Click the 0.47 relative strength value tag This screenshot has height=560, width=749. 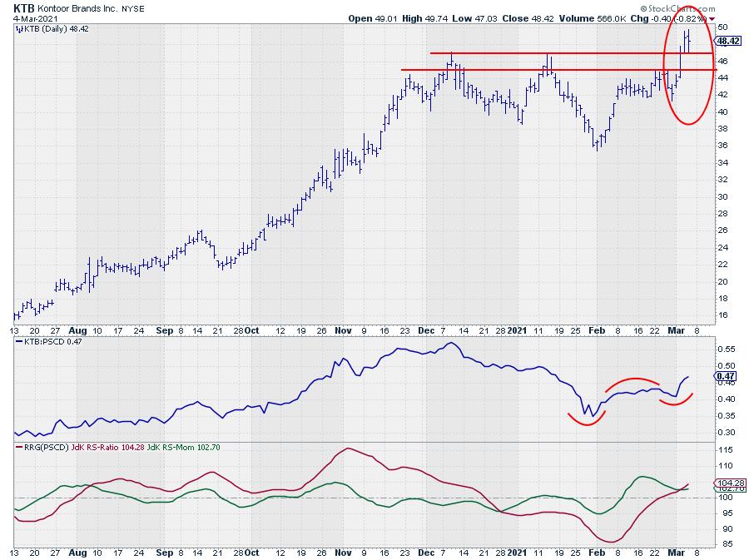[x=723, y=375]
